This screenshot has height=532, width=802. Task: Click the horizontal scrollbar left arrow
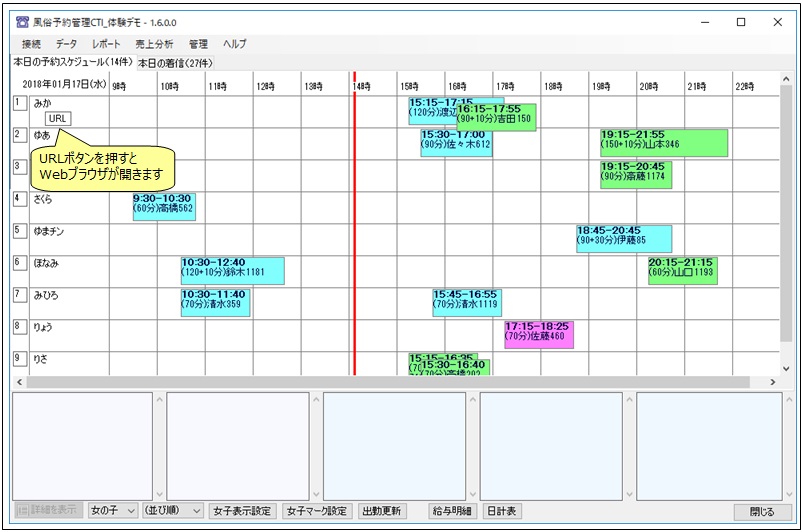point(17,382)
